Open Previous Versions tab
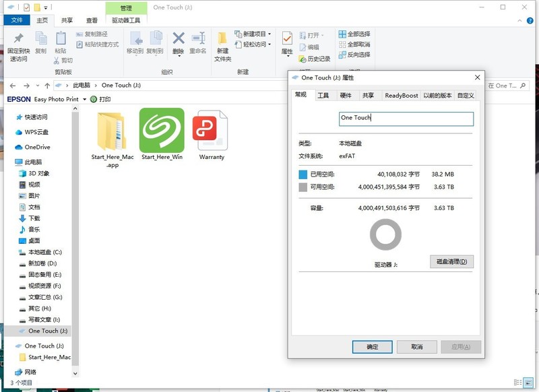539x392 pixels. [x=437, y=96]
